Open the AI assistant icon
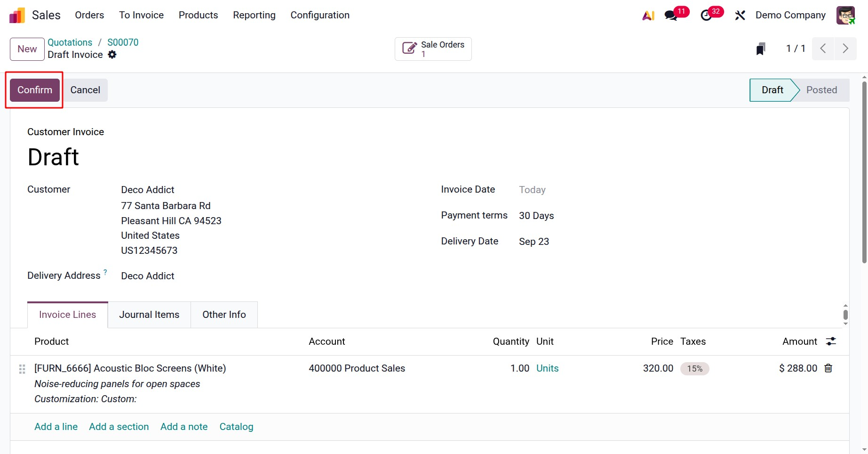Image resolution: width=868 pixels, height=454 pixels. click(x=648, y=16)
